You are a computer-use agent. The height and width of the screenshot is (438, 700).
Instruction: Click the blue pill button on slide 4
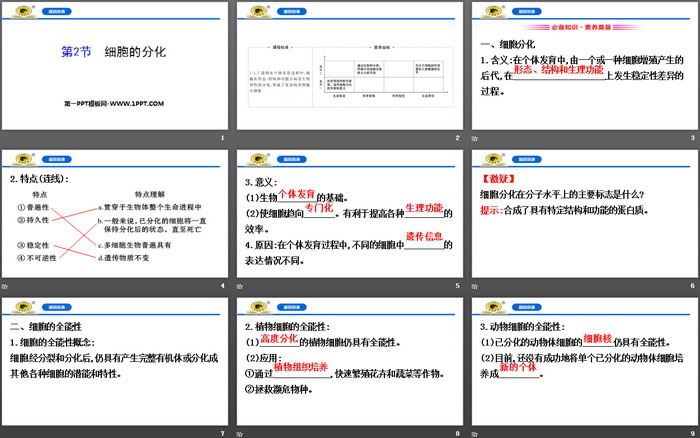[57, 159]
